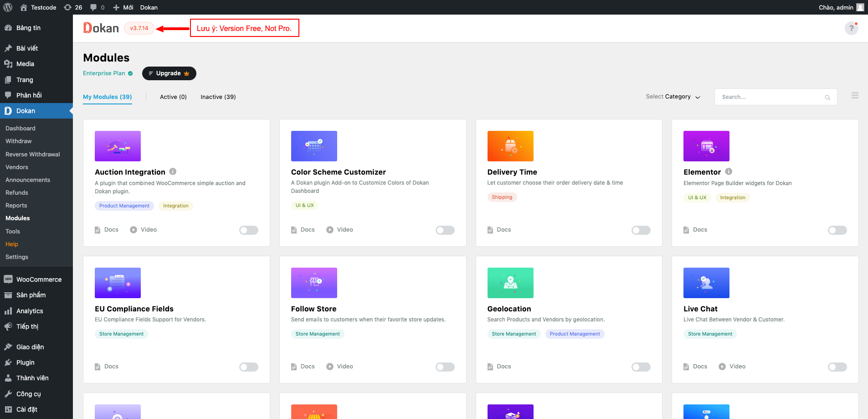Click info icon next to Elementor title
The image size is (868, 419).
point(729,171)
